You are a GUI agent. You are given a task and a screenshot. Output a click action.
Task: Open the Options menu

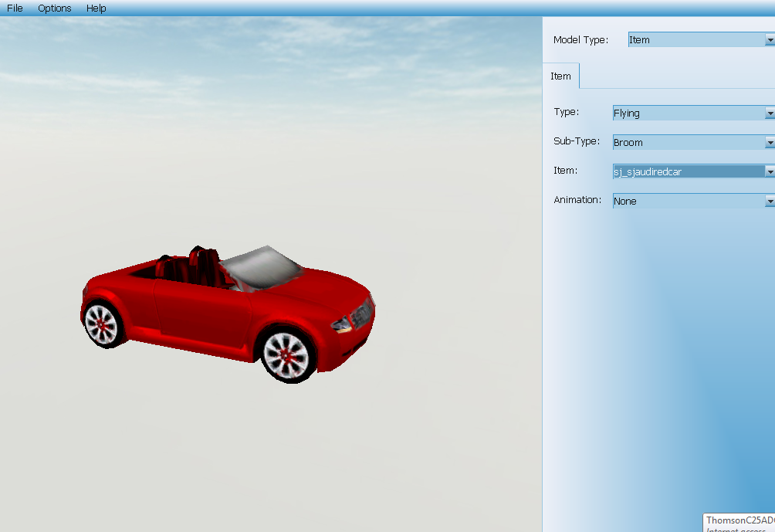coord(55,8)
